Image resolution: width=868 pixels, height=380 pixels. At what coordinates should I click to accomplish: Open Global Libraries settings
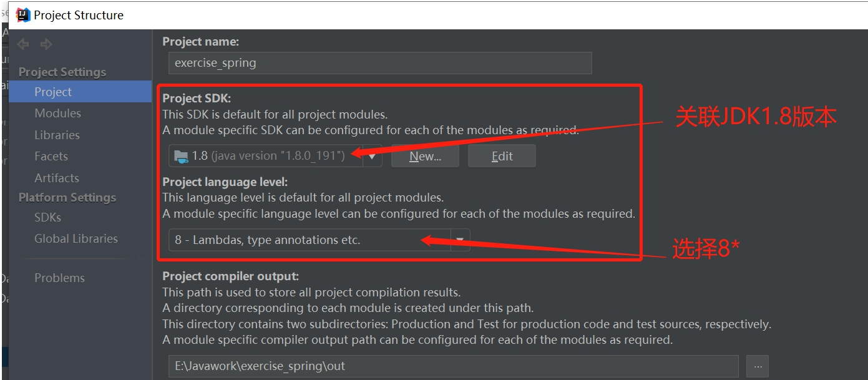(76, 238)
